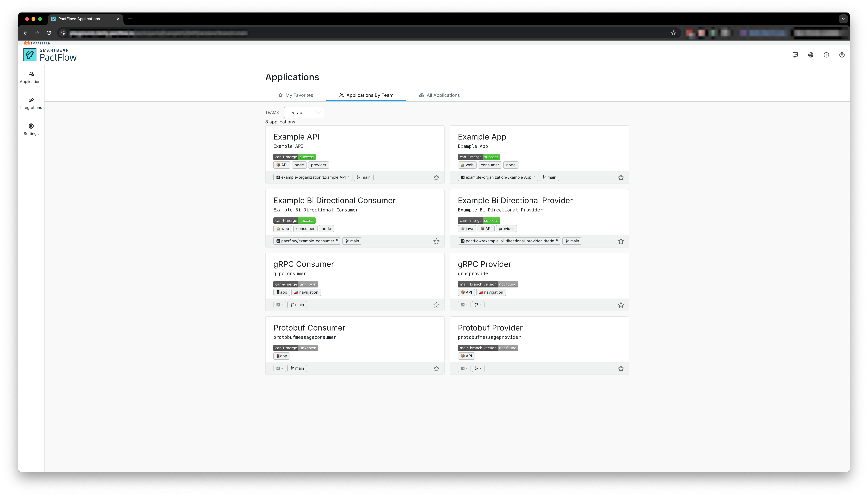
Task: Reload the page using the refresh icon
Action: click(x=48, y=33)
